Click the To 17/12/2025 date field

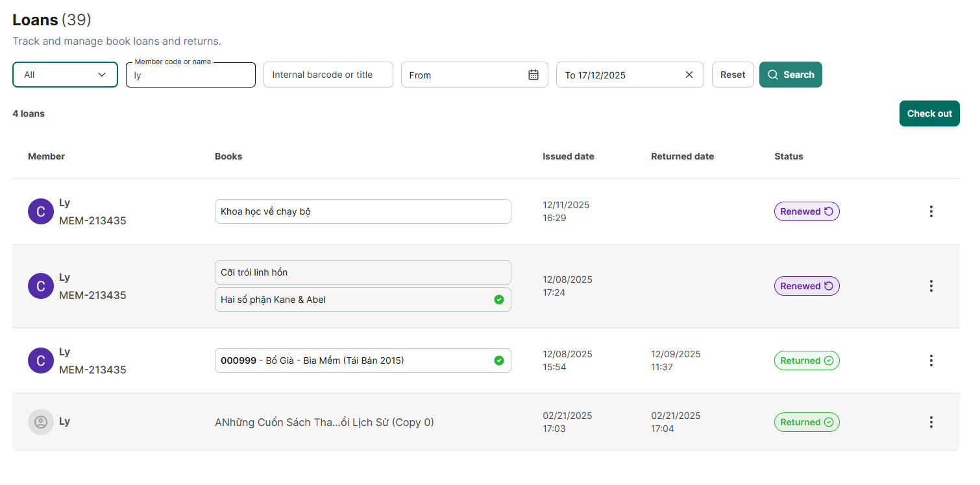(x=630, y=75)
